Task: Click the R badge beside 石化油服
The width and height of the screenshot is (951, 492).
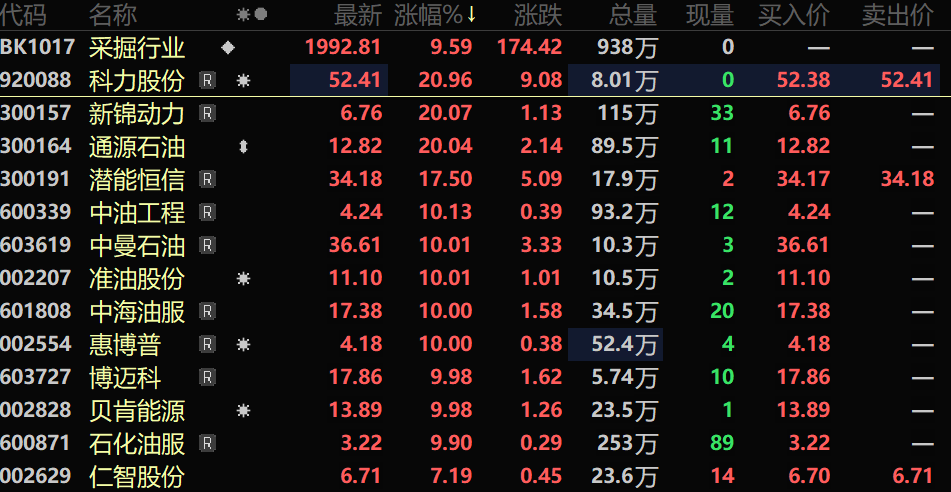Action: click(207, 444)
